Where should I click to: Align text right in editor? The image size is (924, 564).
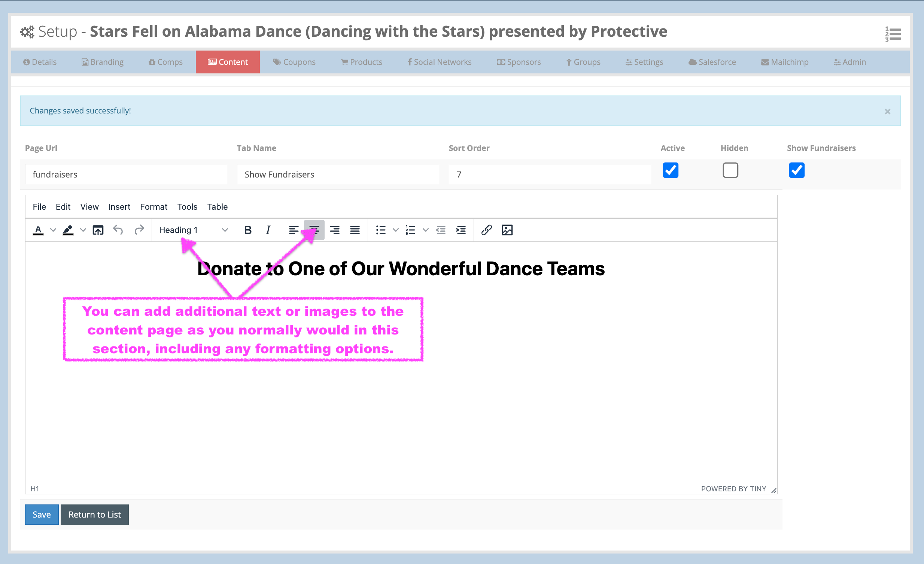point(334,230)
